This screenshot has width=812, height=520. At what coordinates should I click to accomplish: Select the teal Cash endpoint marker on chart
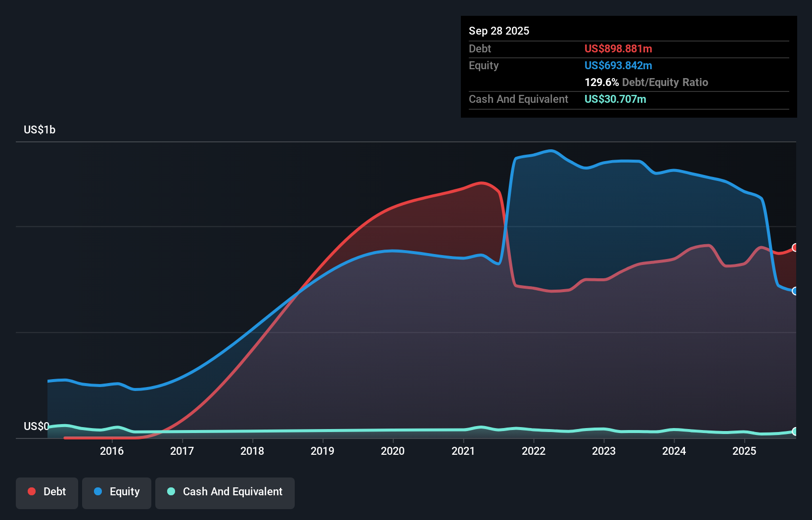795,432
